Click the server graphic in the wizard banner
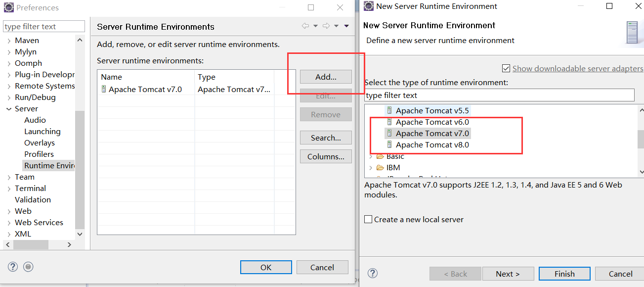Screen dimensions: 644x287 tap(632, 33)
